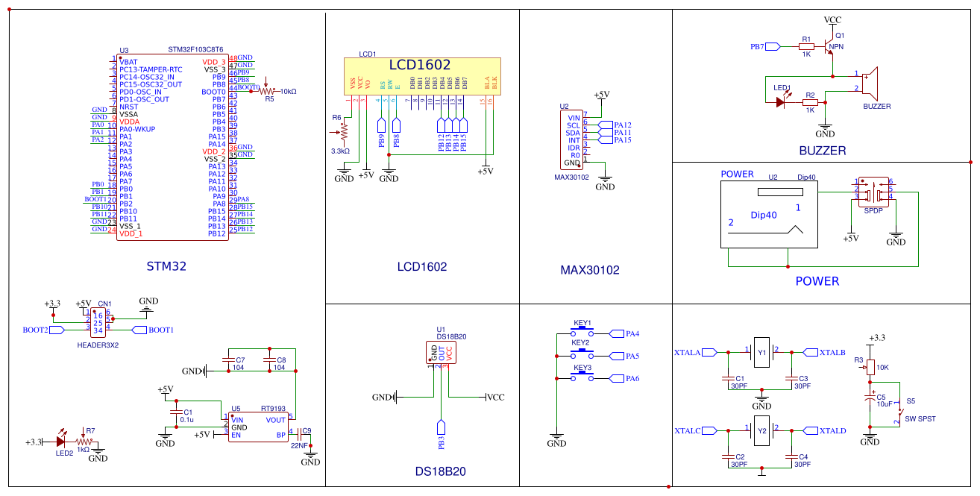The image size is (980, 496).
Task: Click the PB7 net port
Action: pyautogui.click(x=773, y=46)
